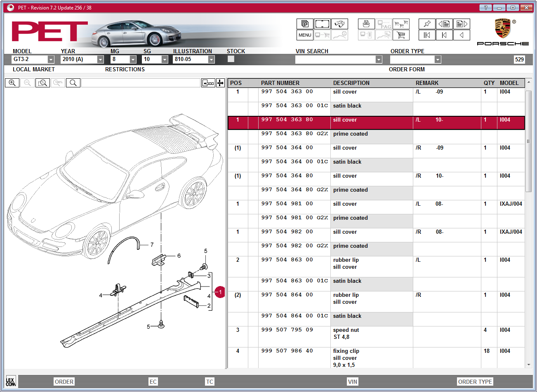537x392 pixels.
Task: Open the VIN SEARCH dropdown
Action: [x=379, y=59]
